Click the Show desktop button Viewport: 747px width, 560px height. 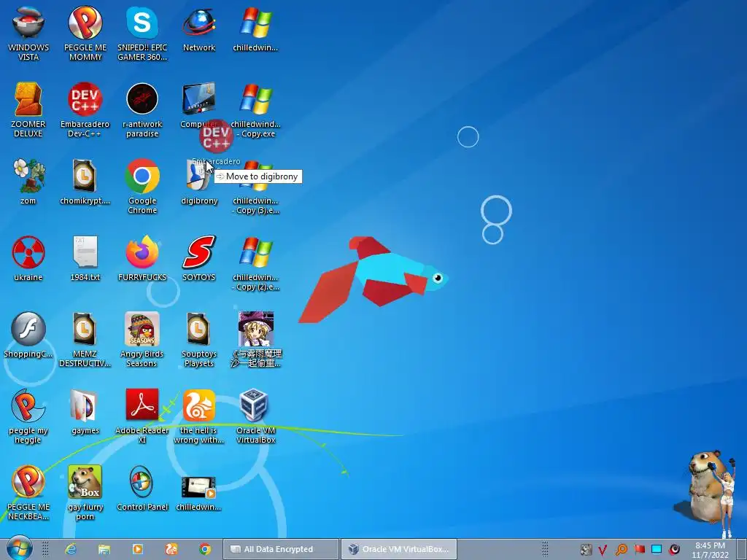click(742, 550)
